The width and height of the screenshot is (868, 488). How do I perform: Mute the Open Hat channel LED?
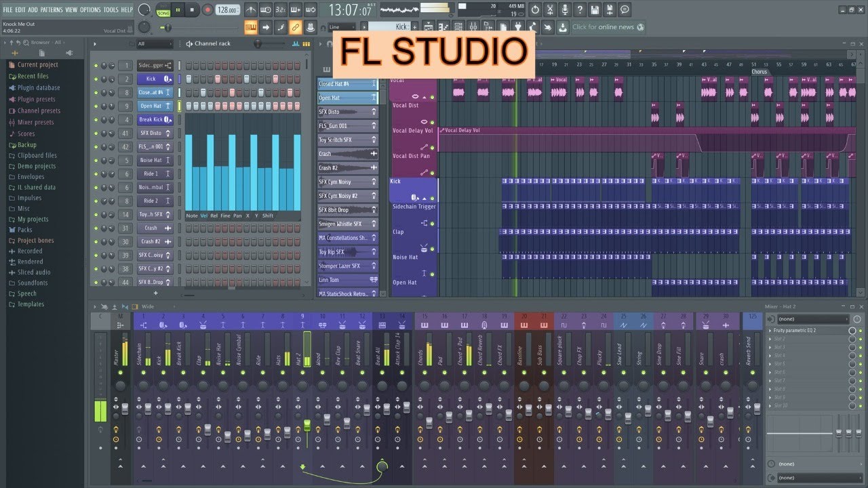click(96, 106)
